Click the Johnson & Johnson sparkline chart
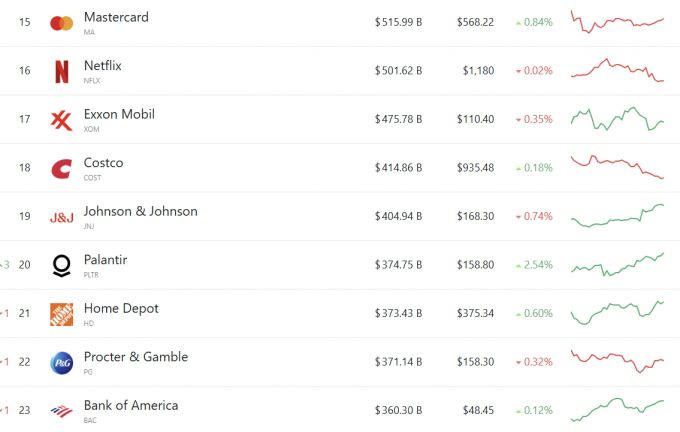680x432 pixels. point(616,215)
